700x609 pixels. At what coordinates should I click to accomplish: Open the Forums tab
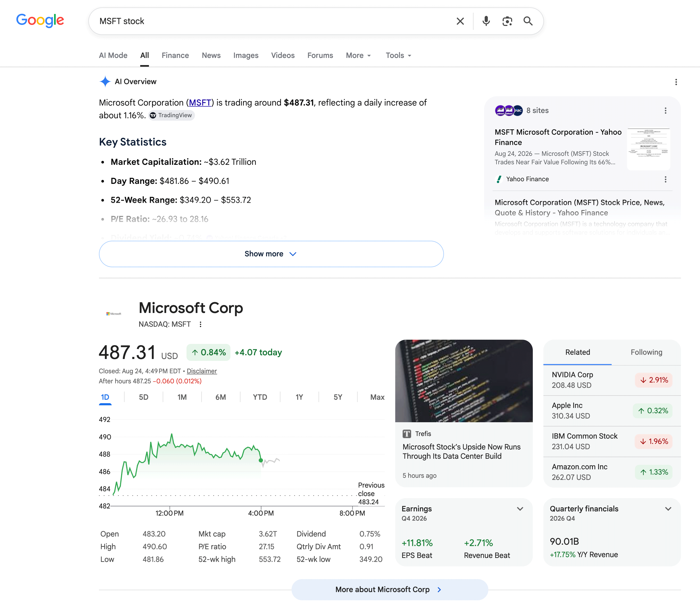pyautogui.click(x=320, y=55)
